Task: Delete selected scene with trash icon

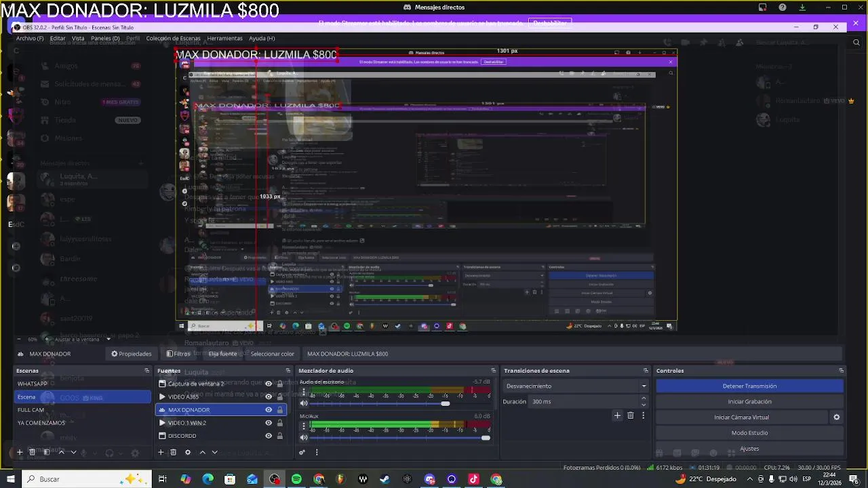Action: [32, 452]
